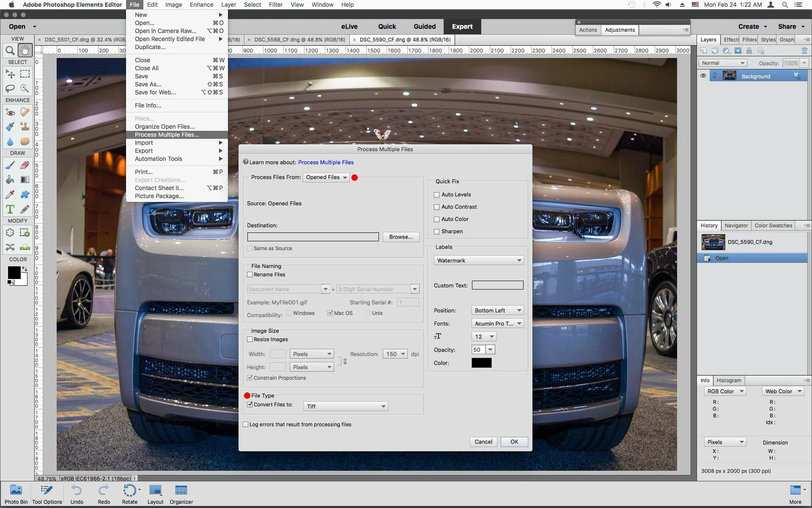Viewport: 812px width, 508px height.
Task: Select the Horizontal Type tool
Action: pos(10,209)
